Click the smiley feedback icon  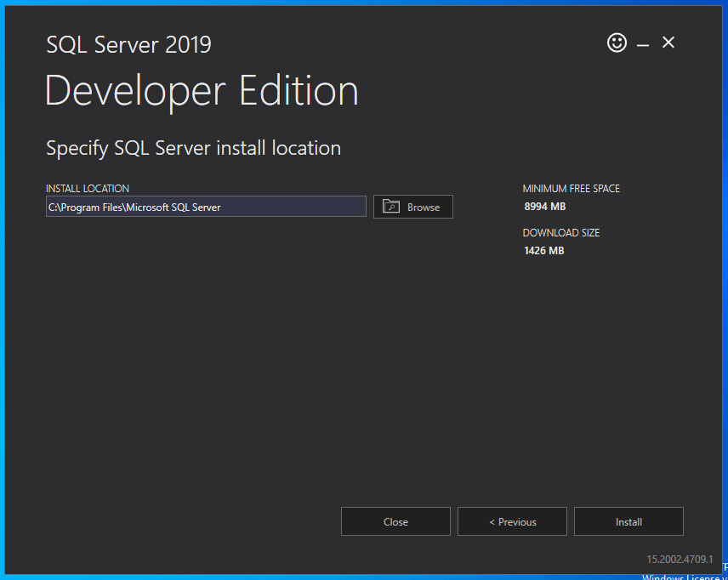617,43
